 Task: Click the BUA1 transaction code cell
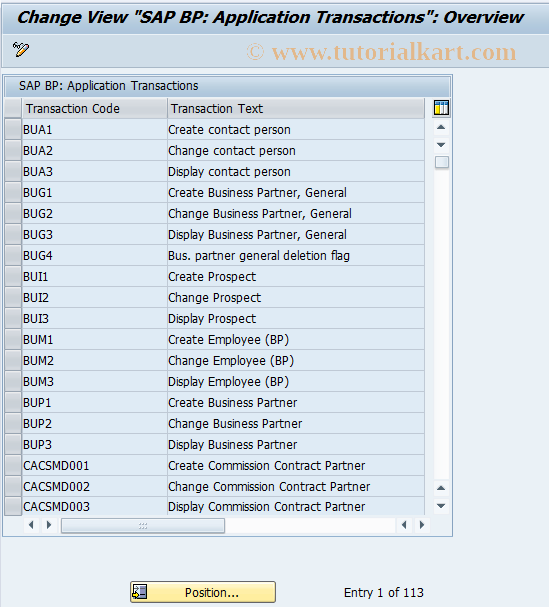coord(94,129)
